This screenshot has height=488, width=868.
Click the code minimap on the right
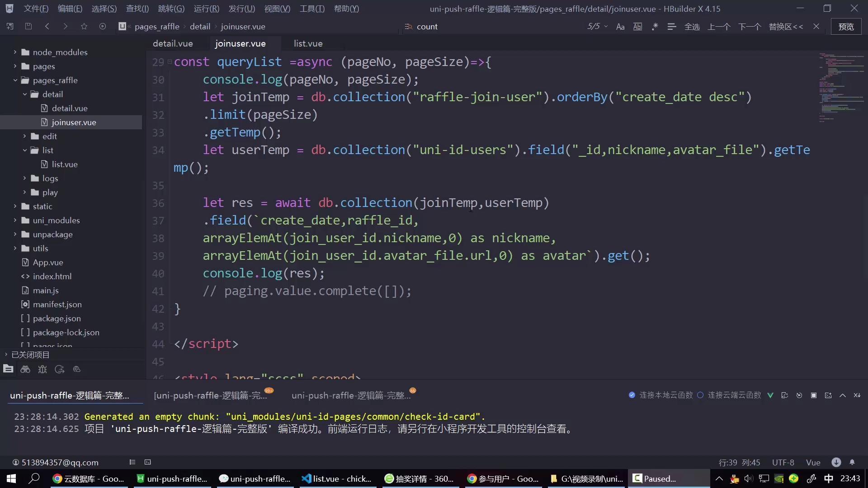click(841, 86)
